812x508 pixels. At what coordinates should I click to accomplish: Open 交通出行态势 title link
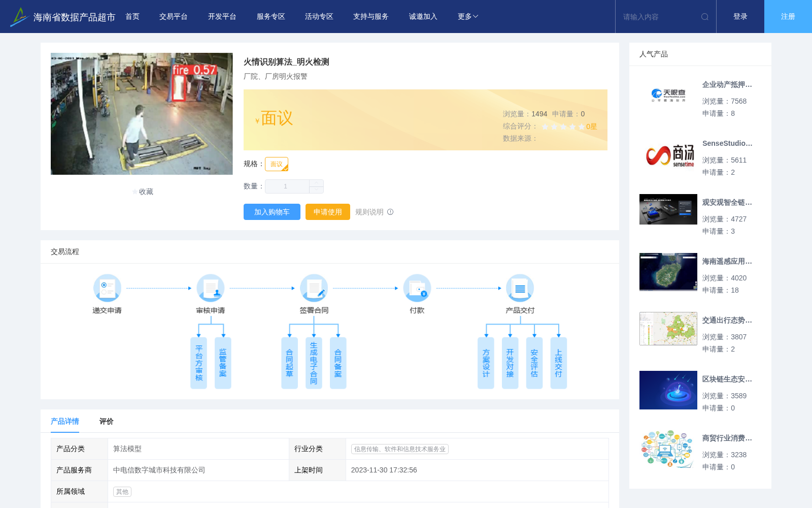tap(727, 321)
